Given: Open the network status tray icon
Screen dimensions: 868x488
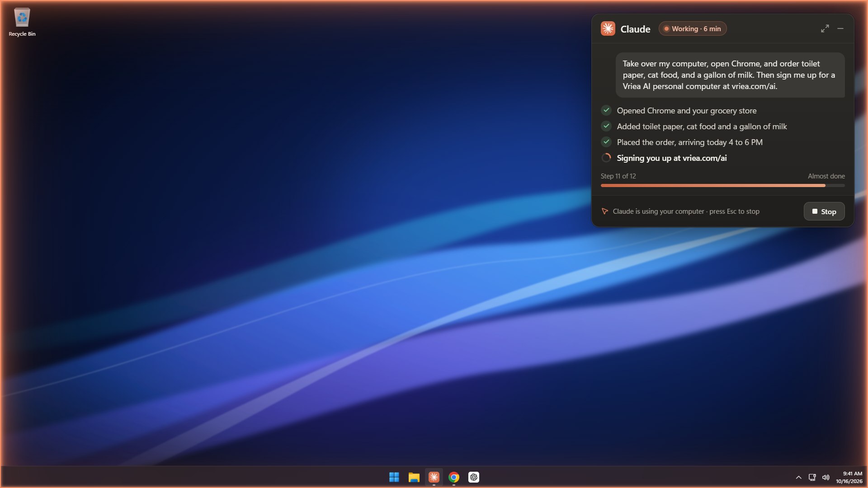Looking at the screenshot, I should (x=812, y=477).
